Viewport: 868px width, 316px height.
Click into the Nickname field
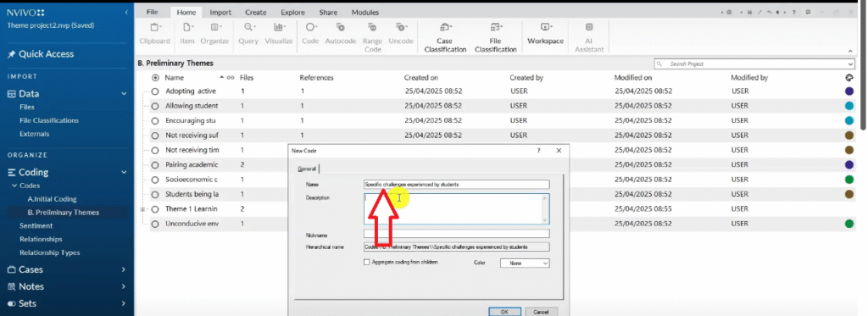coord(456,234)
